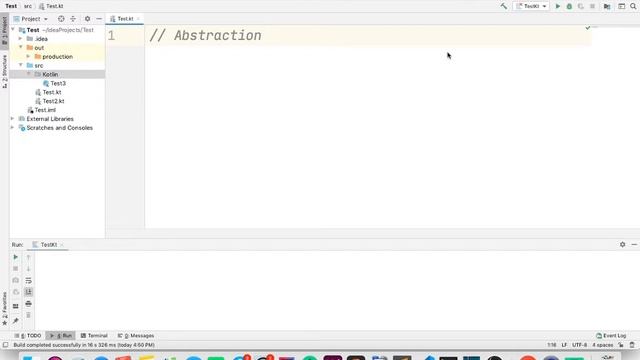Click UTF-8 encoding in status bar

click(579, 345)
